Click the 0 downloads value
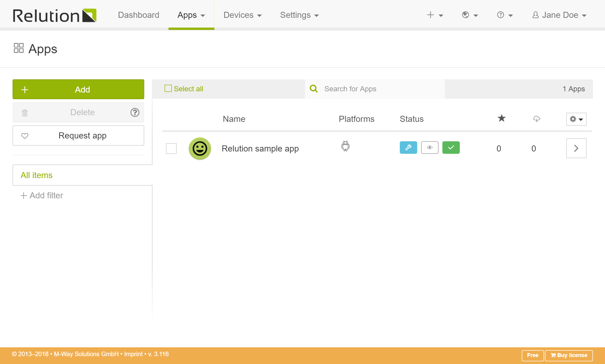 click(534, 148)
